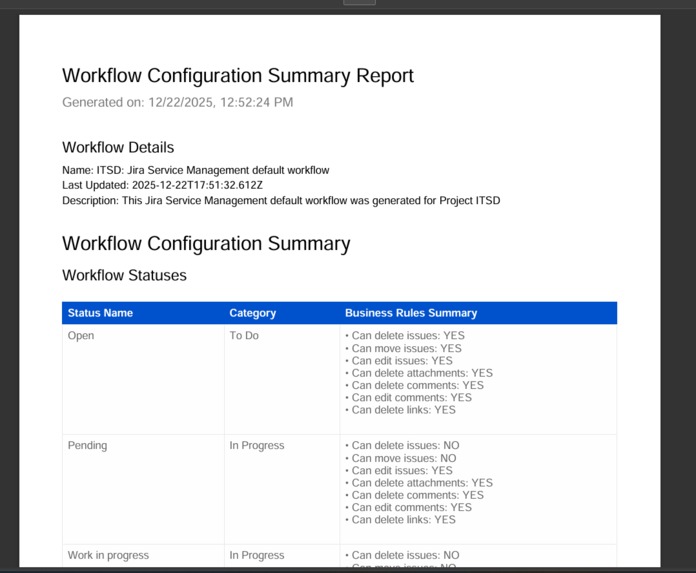Click 'Can delete attachments: YES' in Pending row

click(x=419, y=483)
